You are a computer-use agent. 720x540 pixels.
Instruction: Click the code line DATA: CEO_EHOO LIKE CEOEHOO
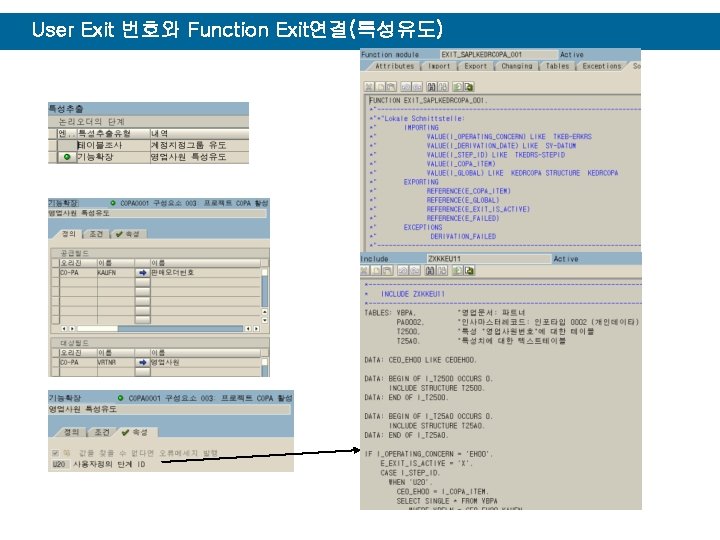tap(420, 360)
